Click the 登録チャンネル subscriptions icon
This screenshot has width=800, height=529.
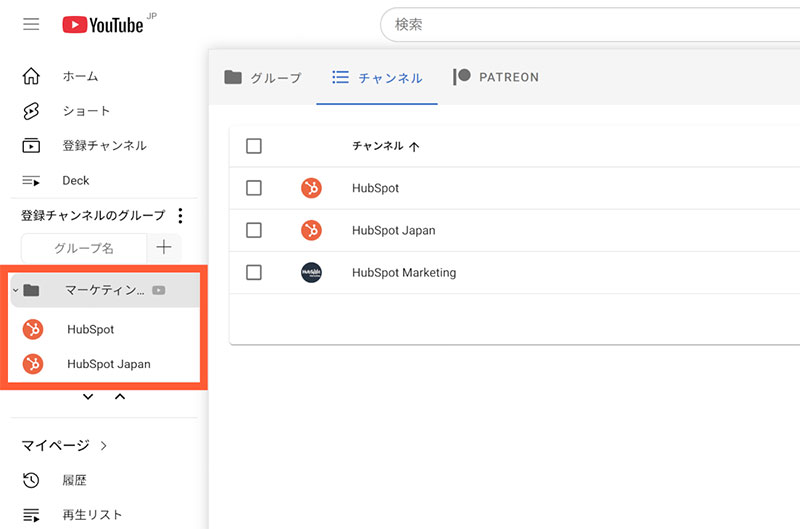(31, 146)
